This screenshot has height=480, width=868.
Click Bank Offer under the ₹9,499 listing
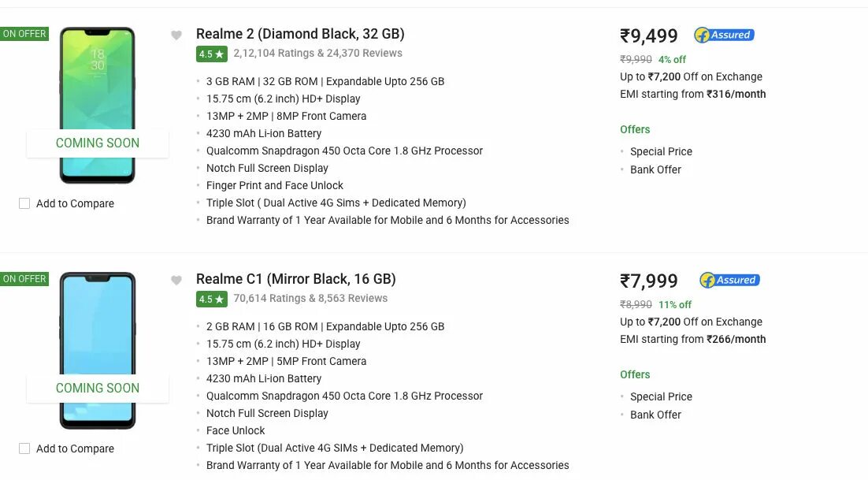click(x=655, y=169)
